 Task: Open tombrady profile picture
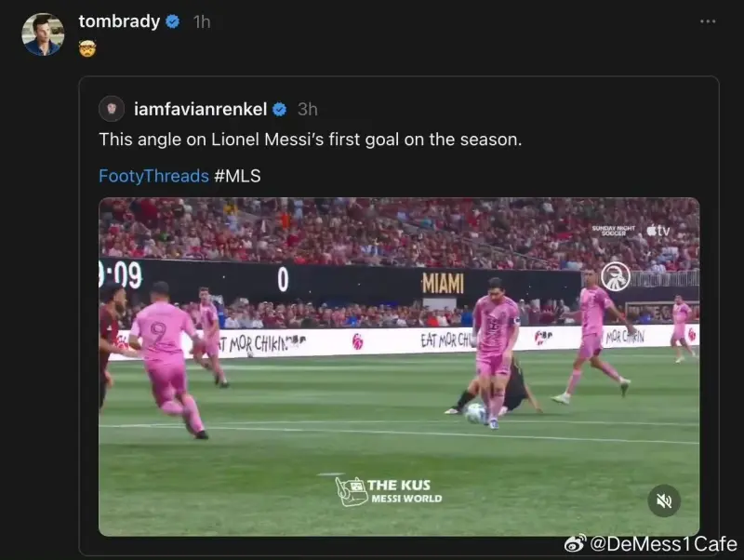(x=43, y=34)
